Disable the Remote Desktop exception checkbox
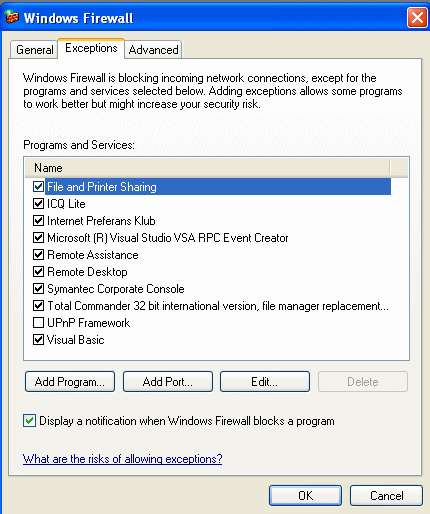 [38, 271]
